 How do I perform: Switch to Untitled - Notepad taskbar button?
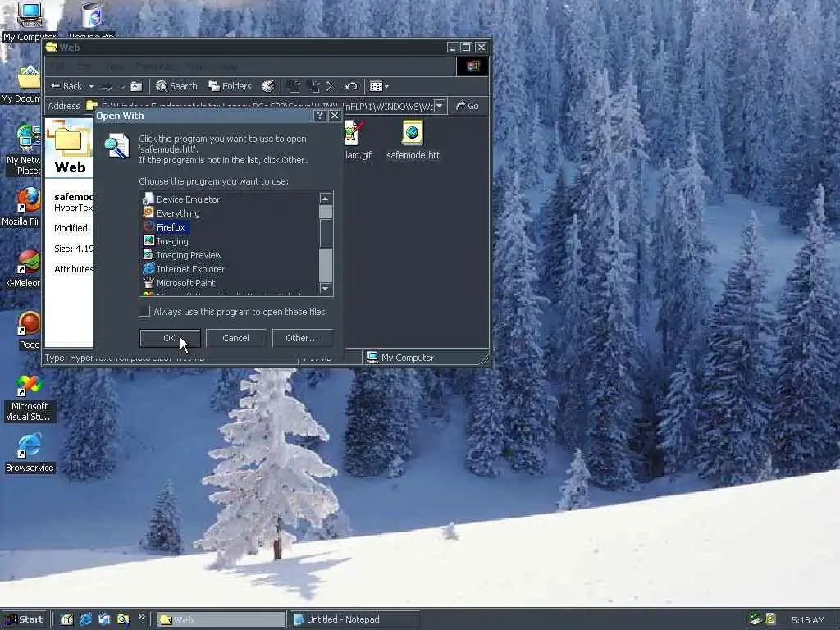[354, 619]
